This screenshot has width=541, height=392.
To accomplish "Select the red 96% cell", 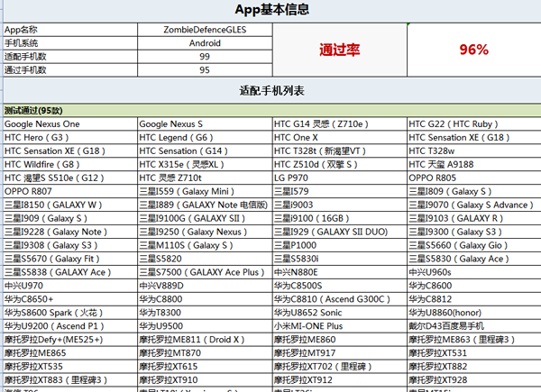I will [x=474, y=50].
